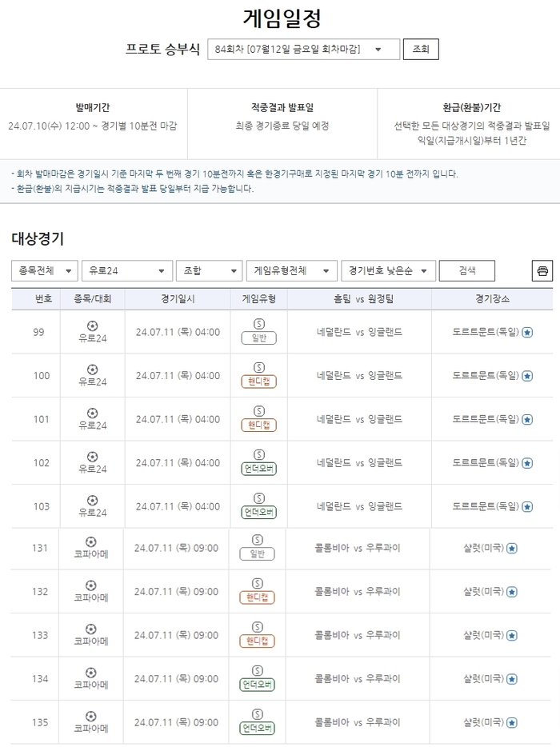Click the 핸디캡 badge in row 101
This screenshot has width=560, height=747.
[258, 425]
